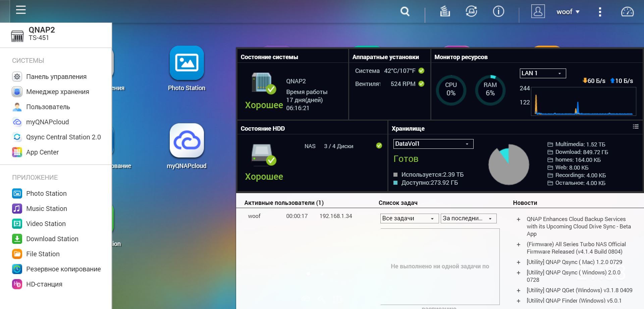Click Система temperature status checkmark
Image resolution: width=644 pixels, height=309 pixels.
coord(421,71)
